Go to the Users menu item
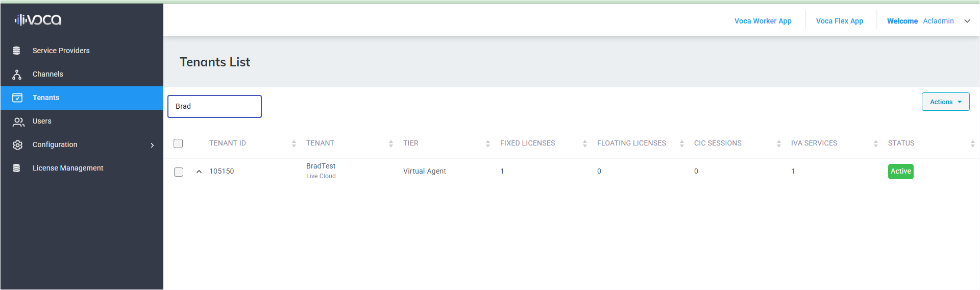 42,121
